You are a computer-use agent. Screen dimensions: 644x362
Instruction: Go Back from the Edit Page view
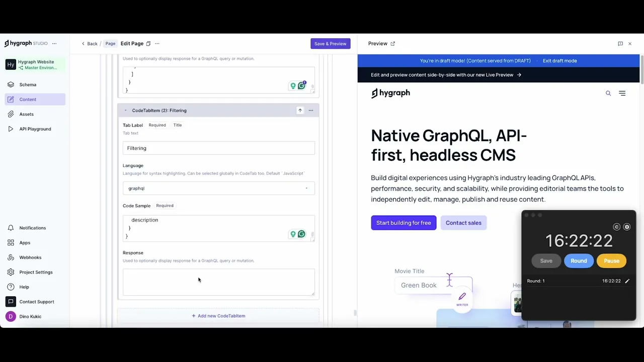(x=90, y=44)
